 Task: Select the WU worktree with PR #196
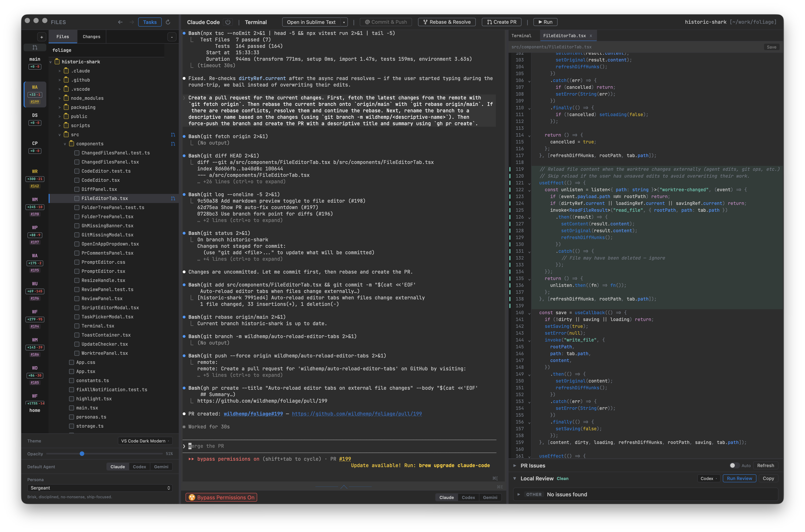(35, 291)
